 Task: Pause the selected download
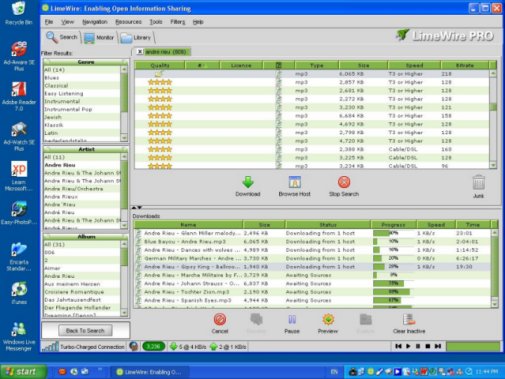pos(292,320)
